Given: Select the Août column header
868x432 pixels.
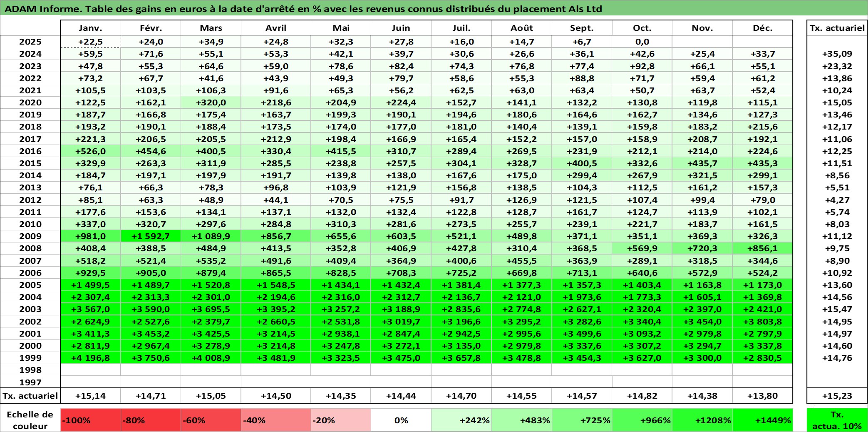Looking at the screenshot, I should coord(522,28).
